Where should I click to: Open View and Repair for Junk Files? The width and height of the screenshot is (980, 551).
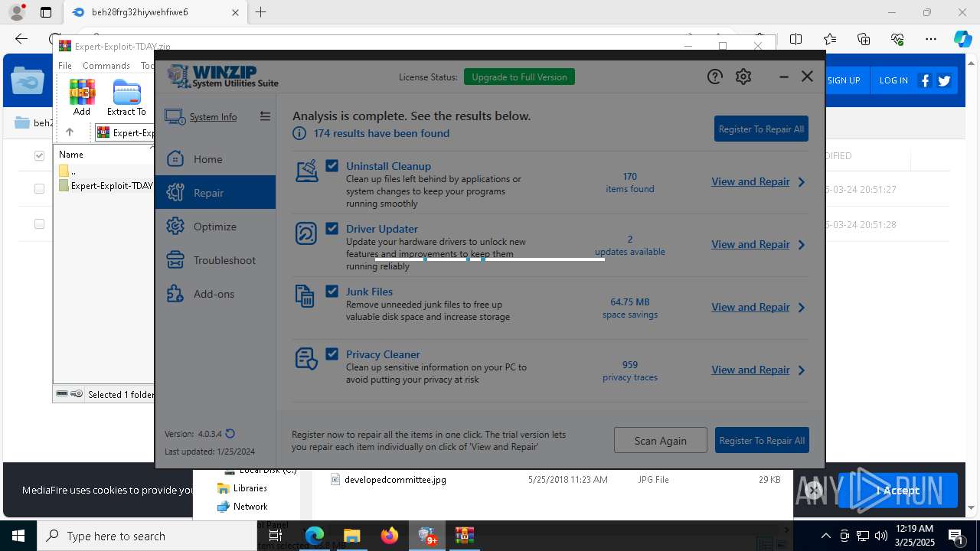point(750,307)
